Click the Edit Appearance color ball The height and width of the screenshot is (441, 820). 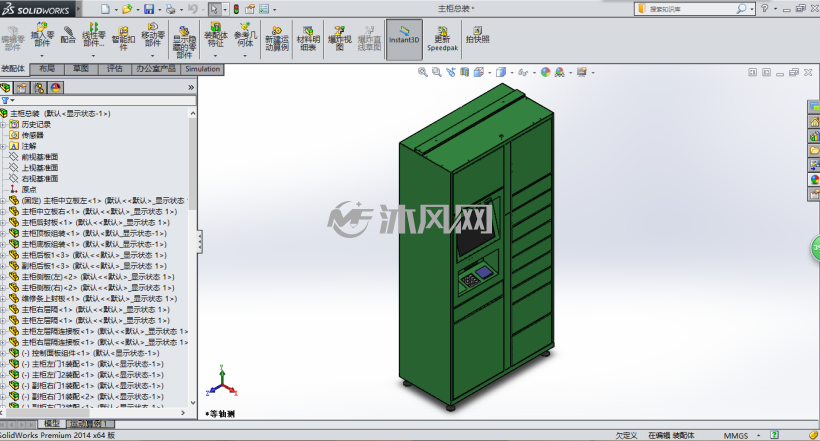(545, 72)
